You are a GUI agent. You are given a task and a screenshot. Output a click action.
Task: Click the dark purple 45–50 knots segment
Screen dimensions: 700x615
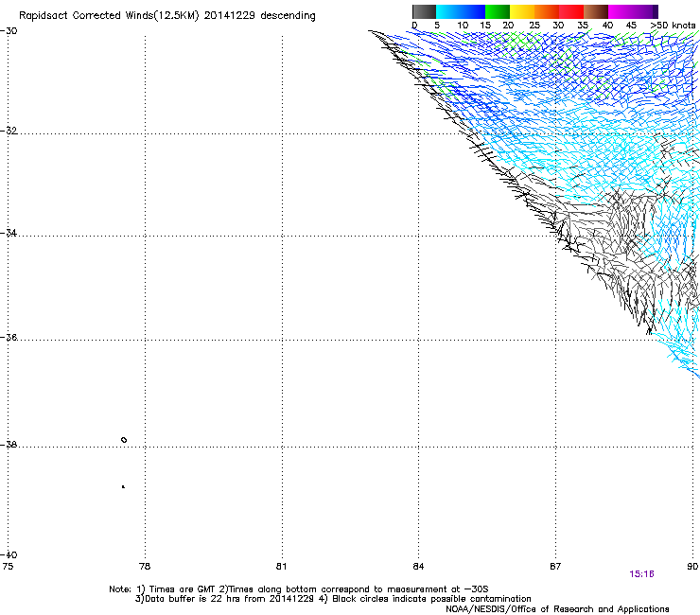pyautogui.click(x=645, y=11)
